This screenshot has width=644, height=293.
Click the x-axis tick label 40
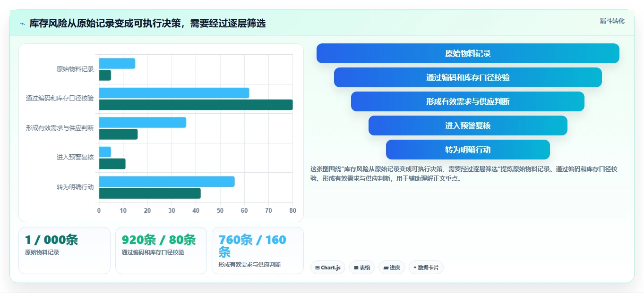[x=196, y=211]
